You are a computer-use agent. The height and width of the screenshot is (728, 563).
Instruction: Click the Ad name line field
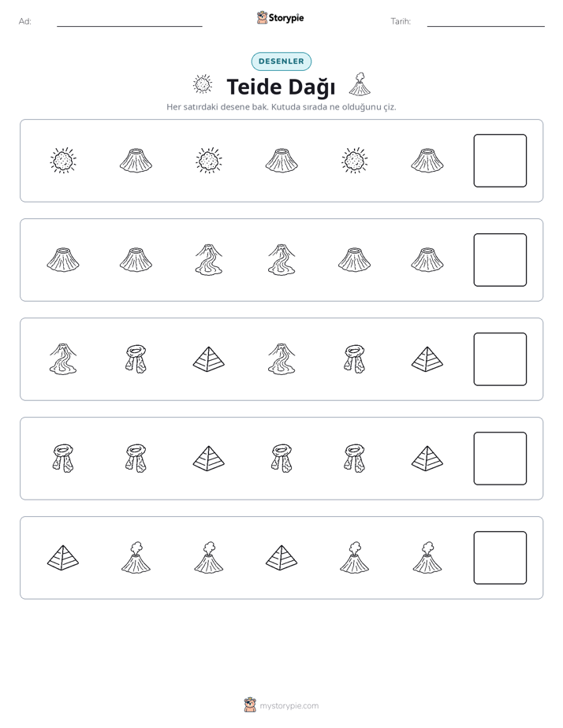coord(129,21)
